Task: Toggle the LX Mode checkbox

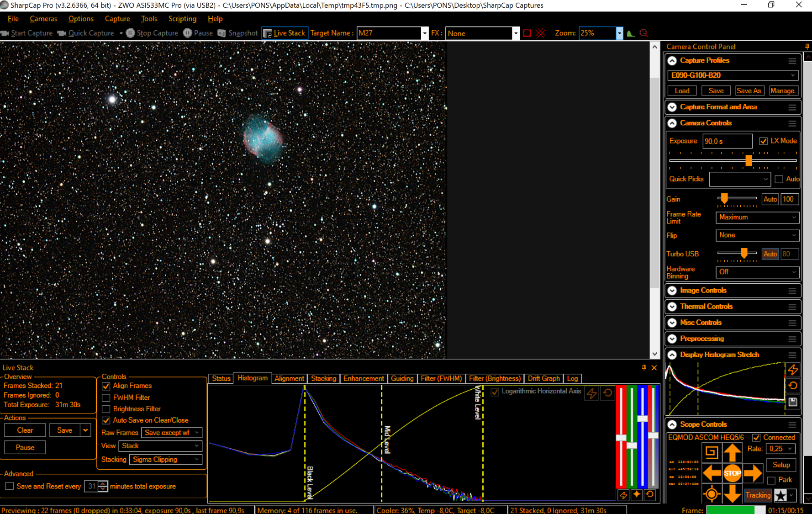Action: (763, 141)
